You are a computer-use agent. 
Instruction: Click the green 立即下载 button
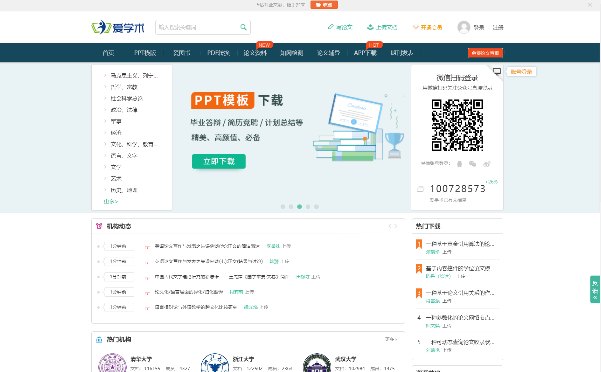(x=219, y=161)
